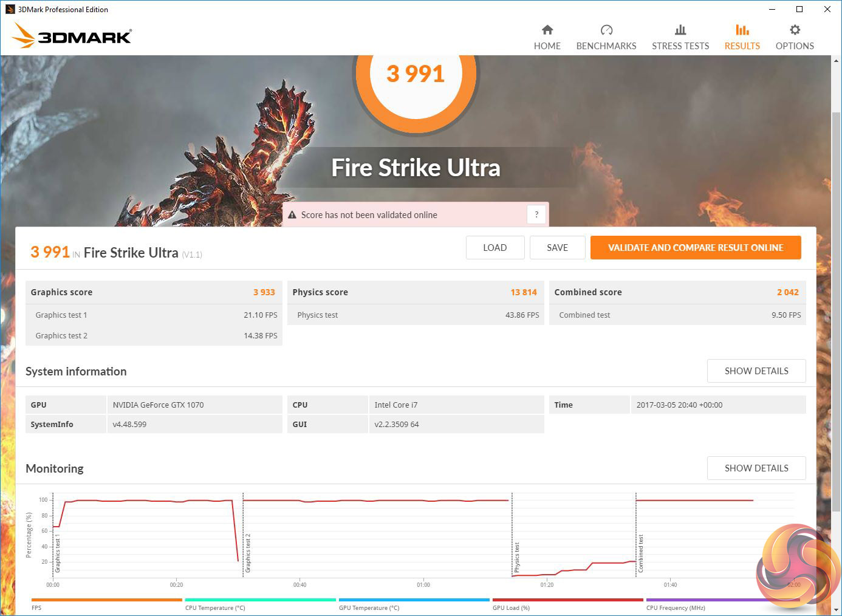Open the HOME tab
The height and width of the screenshot is (616, 842).
click(547, 38)
